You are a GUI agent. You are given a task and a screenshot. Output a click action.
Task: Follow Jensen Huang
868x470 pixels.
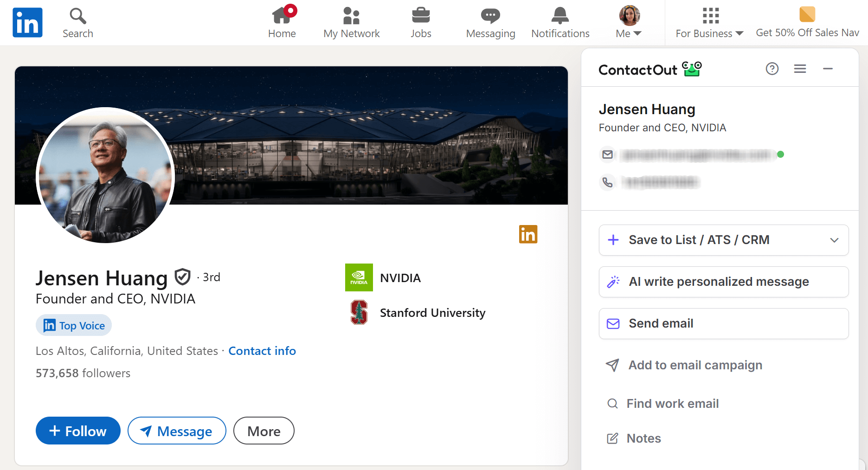click(78, 431)
